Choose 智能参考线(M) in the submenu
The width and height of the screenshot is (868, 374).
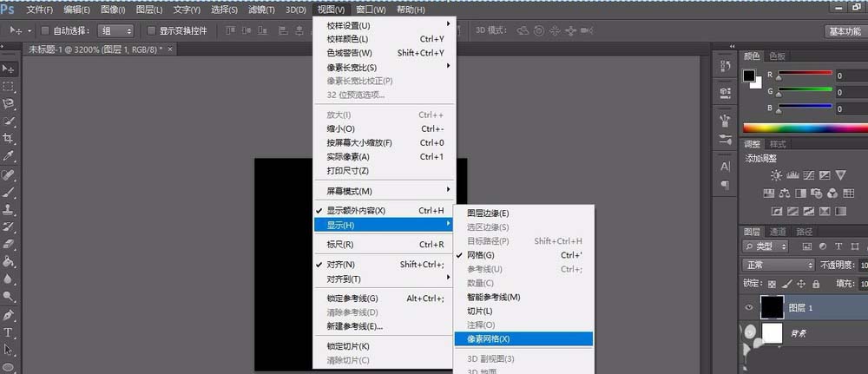523,297
